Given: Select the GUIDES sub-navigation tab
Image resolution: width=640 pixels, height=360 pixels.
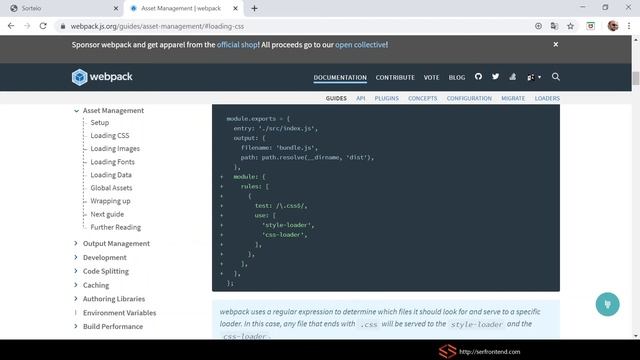Looking at the screenshot, I should (336, 98).
